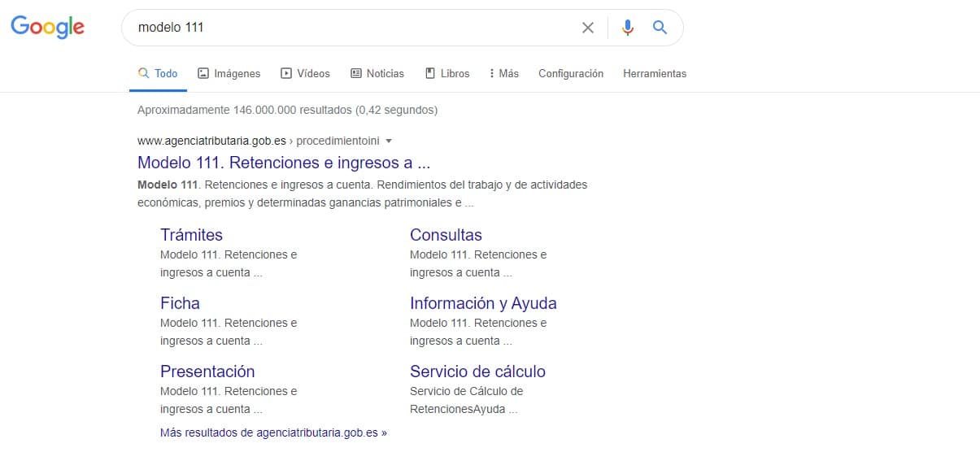Click the three-dot icon beside Más
Image resolution: width=980 pixels, height=452 pixels.
[x=492, y=73]
